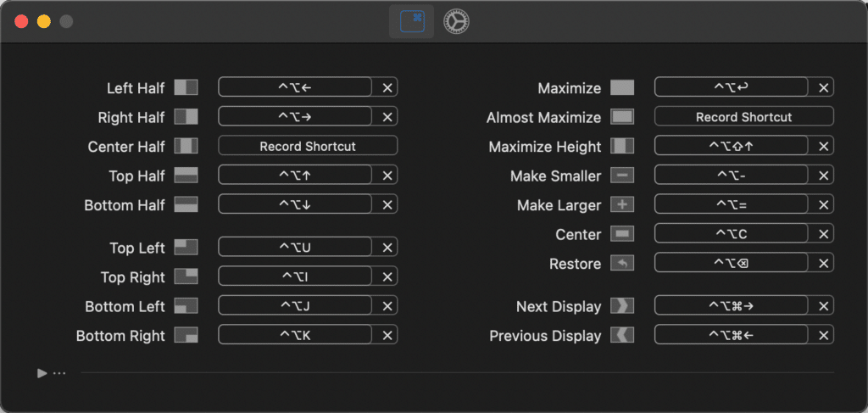Open the general settings gear tab

coord(457,21)
